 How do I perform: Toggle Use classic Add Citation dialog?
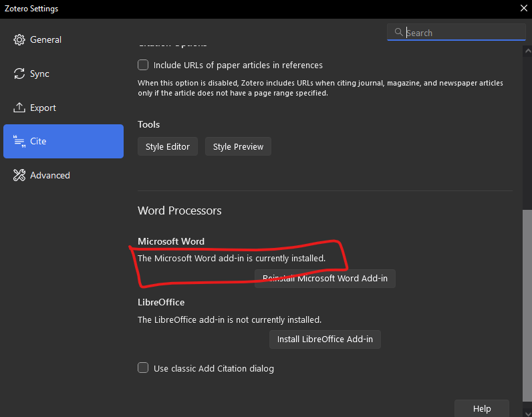(x=143, y=368)
